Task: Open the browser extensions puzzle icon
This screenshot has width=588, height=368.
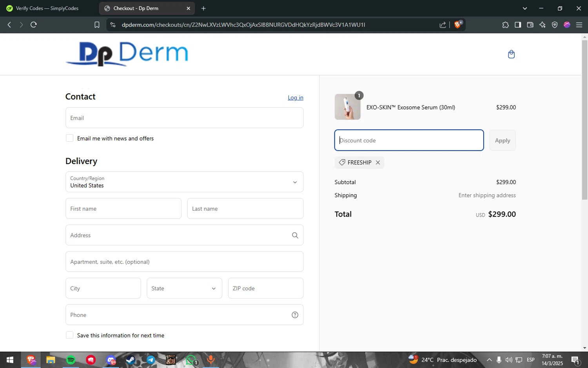Action: tap(505, 25)
